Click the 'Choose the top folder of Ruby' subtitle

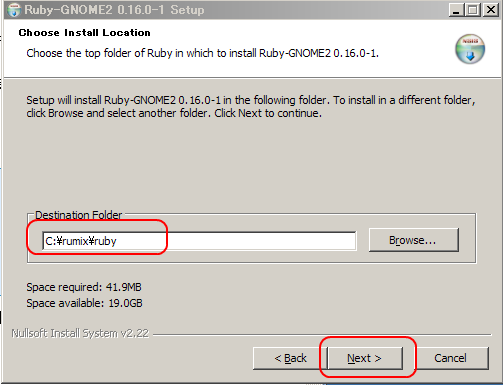click(203, 53)
